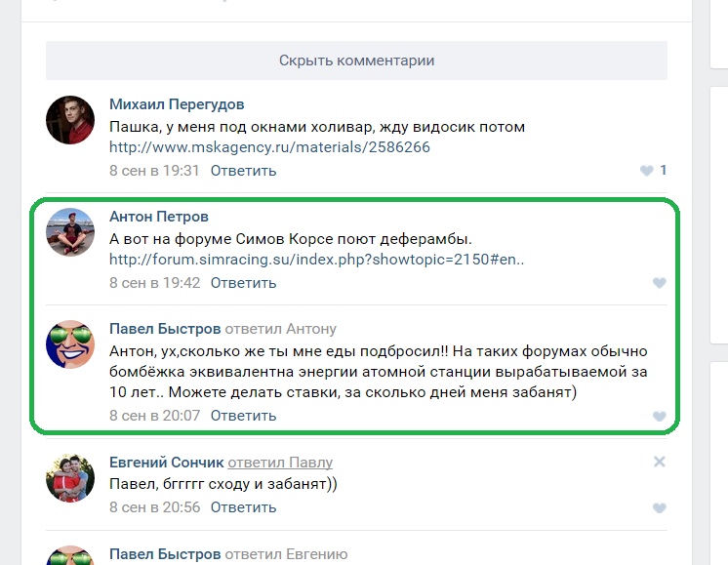The height and width of the screenshot is (565, 728).
Task: Open Евгений Сончик's avatar picture
Action: [70, 477]
